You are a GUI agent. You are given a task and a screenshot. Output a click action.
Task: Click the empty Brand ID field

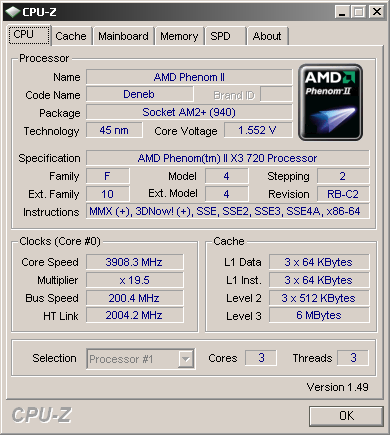click(x=276, y=94)
